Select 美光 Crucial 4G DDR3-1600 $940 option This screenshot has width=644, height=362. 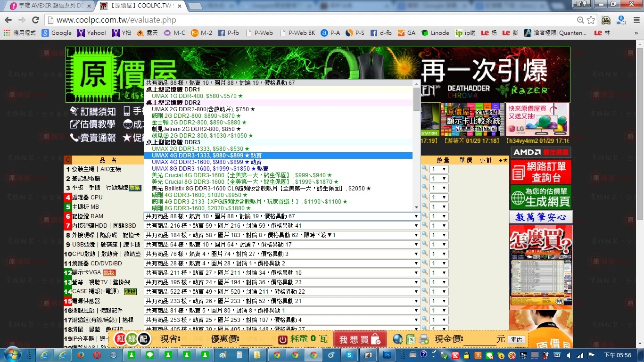[278, 175]
